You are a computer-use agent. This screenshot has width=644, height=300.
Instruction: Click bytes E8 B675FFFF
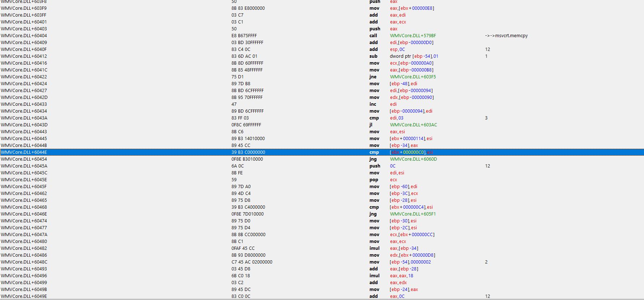pyautogui.click(x=244, y=36)
